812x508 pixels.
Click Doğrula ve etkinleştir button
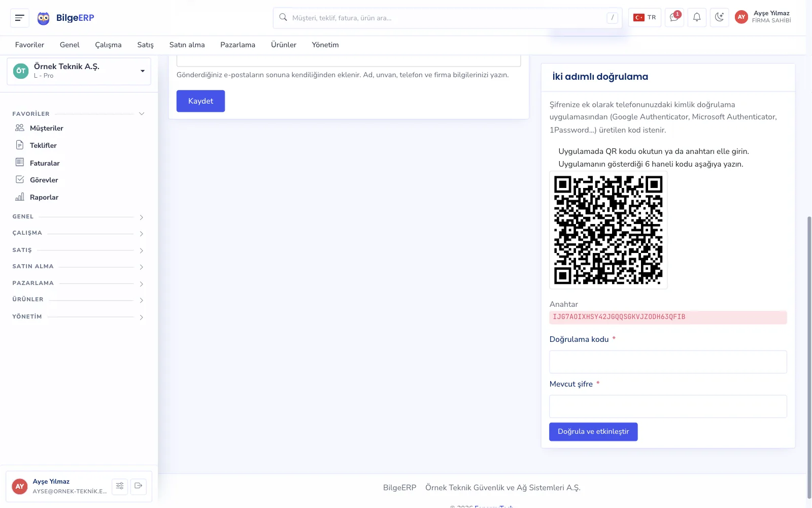(x=593, y=432)
